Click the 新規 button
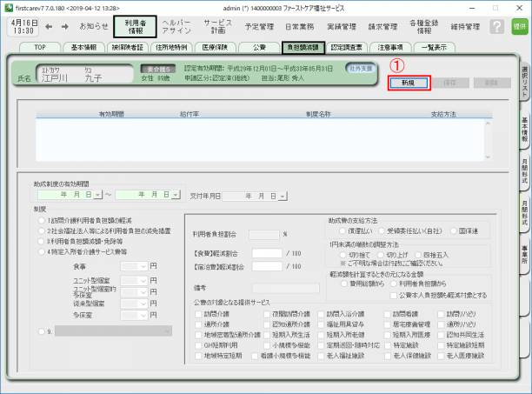The height and width of the screenshot is (394, 532). click(408, 82)
